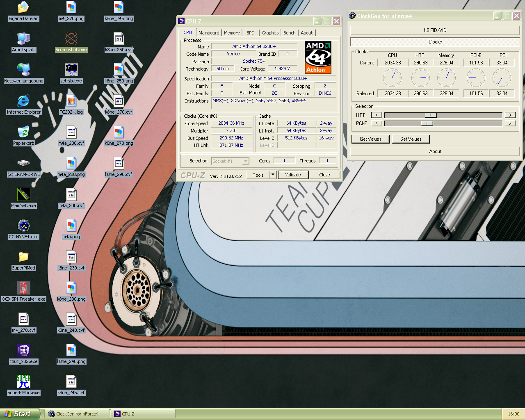The image size is (525, 420).
Task: Select the Netzwerkumgebung desktop icon
Action: coord(23,73)
